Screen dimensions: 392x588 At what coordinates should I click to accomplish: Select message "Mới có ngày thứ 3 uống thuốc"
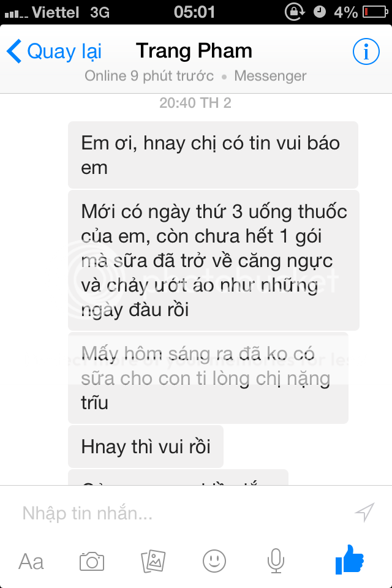click(x=213, y=260)
